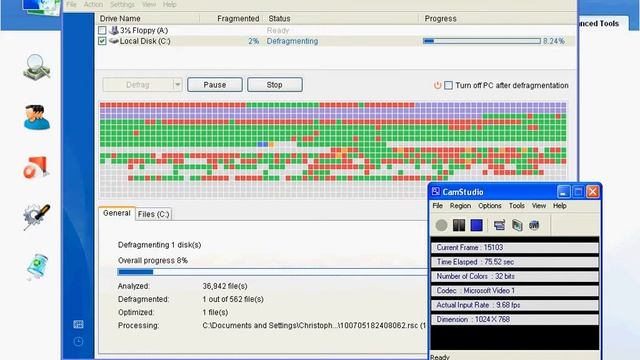Click the 1 out of 562 file(s) value
This screenshot has height=360, width=640.
(233, 299)
